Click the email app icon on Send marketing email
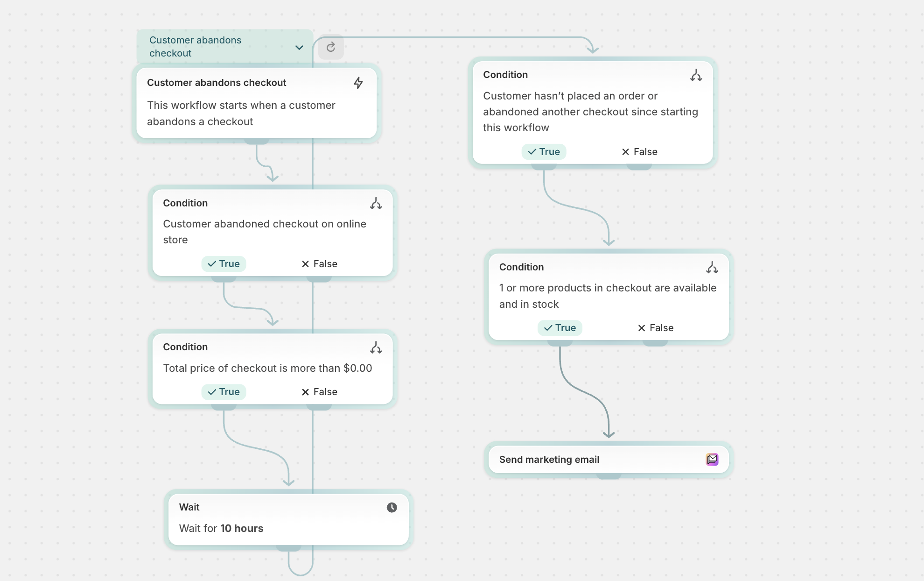Viewport: 924px width, 581px height. pos(712,459)
